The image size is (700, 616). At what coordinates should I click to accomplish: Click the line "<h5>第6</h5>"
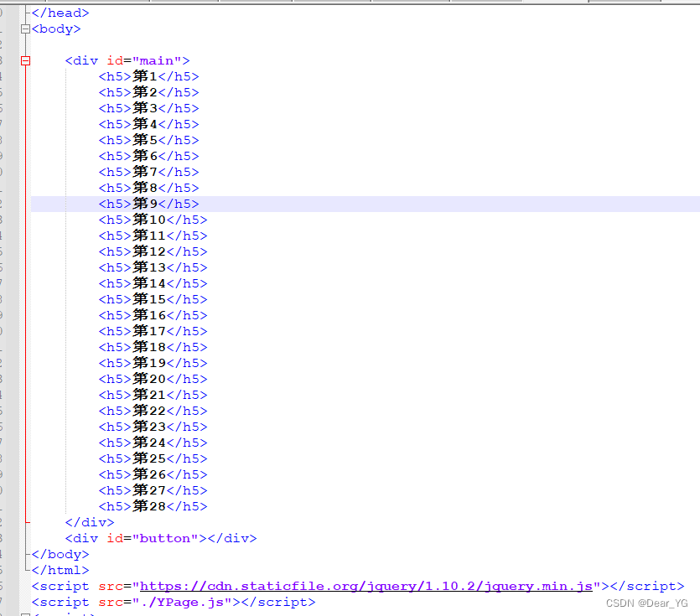[x=148, y=156]
